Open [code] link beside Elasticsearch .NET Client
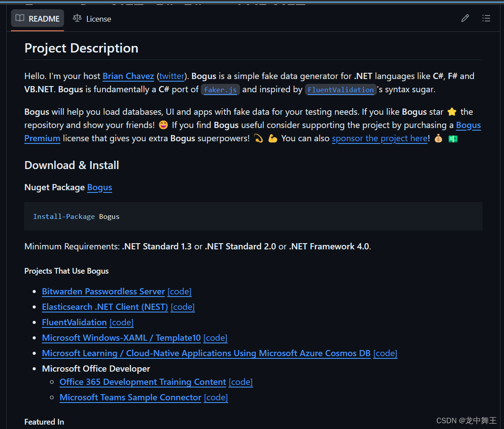This screenshot has width=504, height=429. click(x=183, y=307)
